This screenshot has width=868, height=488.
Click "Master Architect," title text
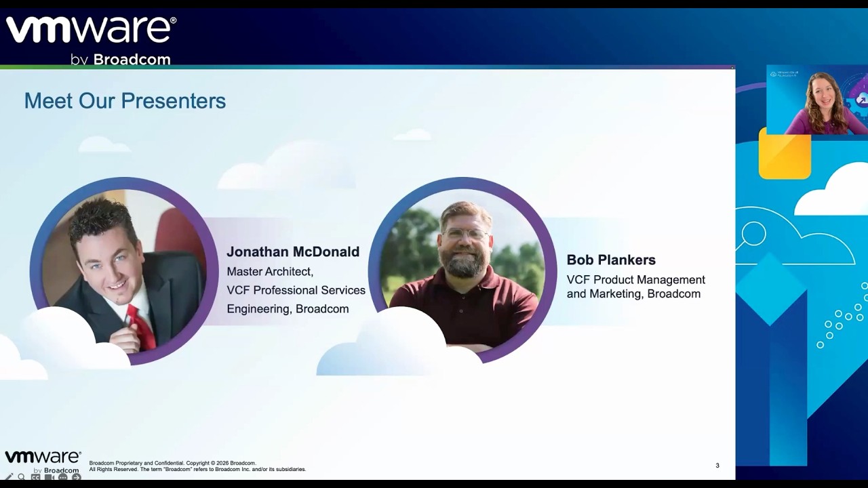(270, 272)
